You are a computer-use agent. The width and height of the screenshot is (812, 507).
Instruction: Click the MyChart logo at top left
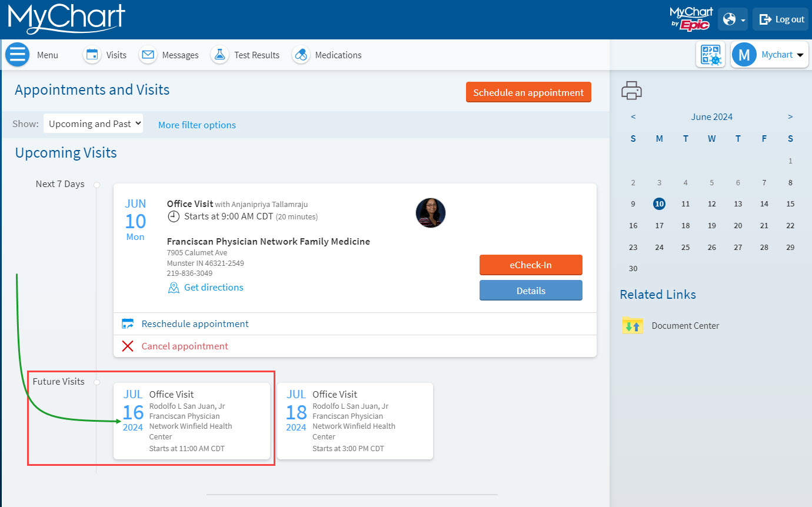pyautogui.click(x=66, y=19)
